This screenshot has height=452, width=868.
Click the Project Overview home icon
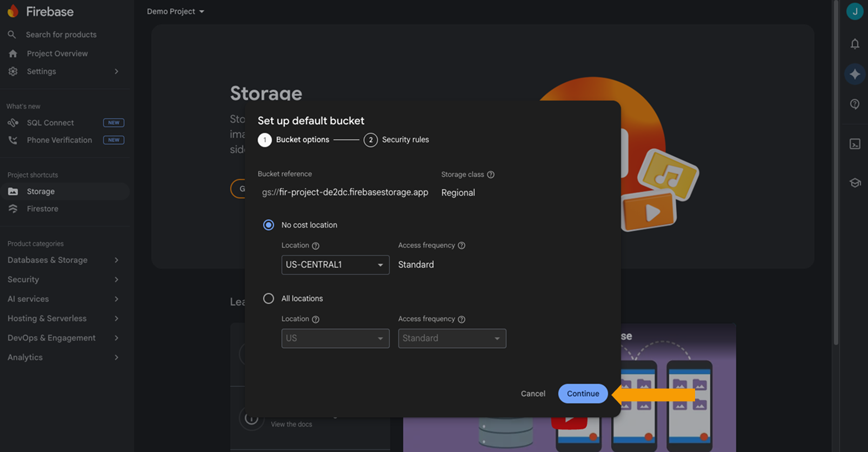[x=13, y=54]
